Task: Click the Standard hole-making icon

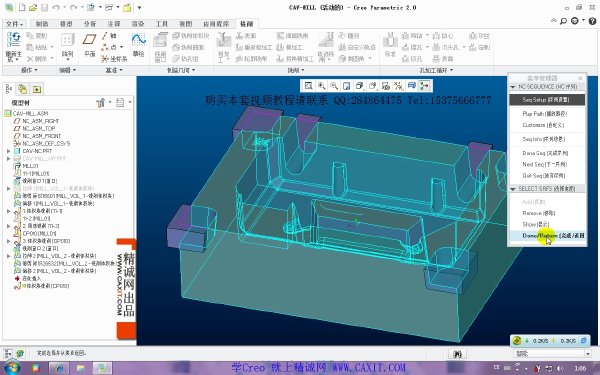Action: [x=390, y=40]
